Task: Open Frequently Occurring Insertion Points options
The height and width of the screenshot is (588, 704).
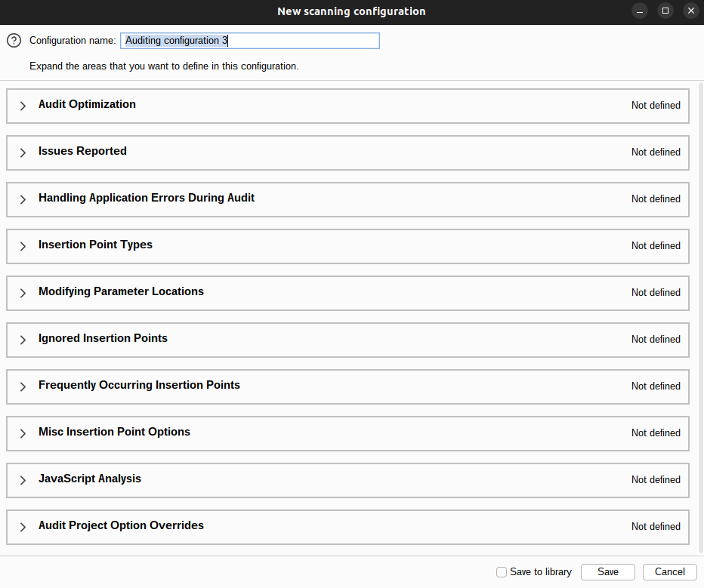Action: (22, 386)
